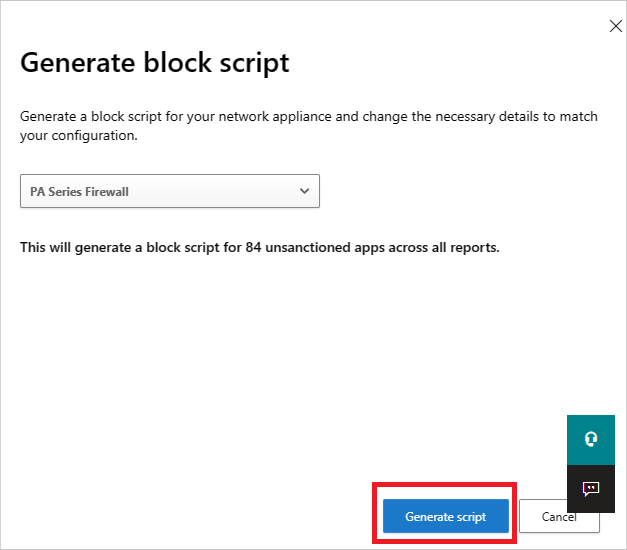
Task: Close the Generate block script dialog
Action: click(615, 26)
